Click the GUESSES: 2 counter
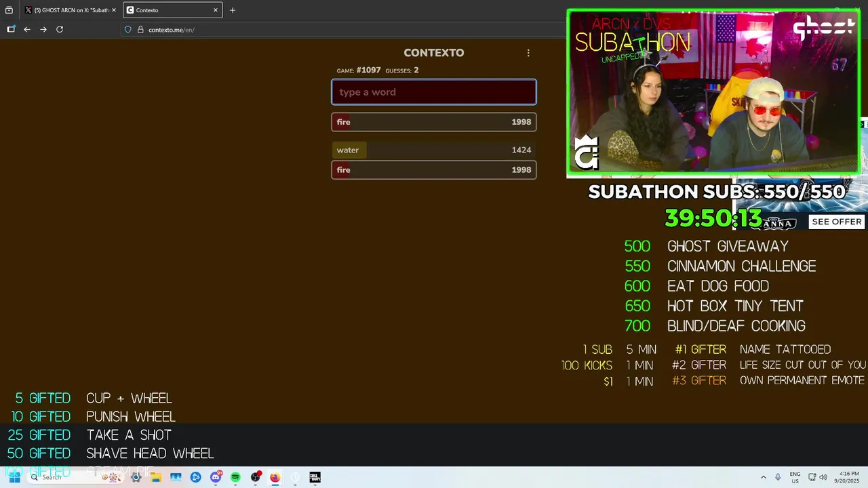This screenshot has height=488, width=868. 402,70
